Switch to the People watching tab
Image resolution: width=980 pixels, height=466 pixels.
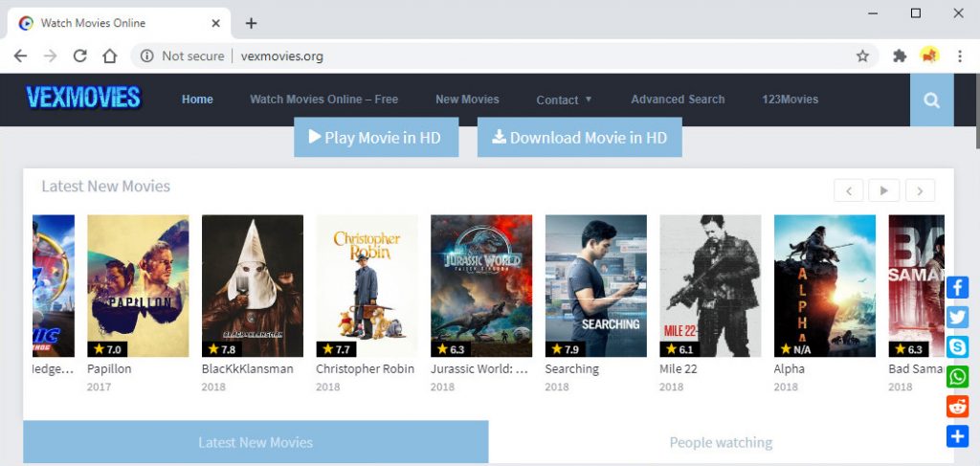(x=722, y=443)
